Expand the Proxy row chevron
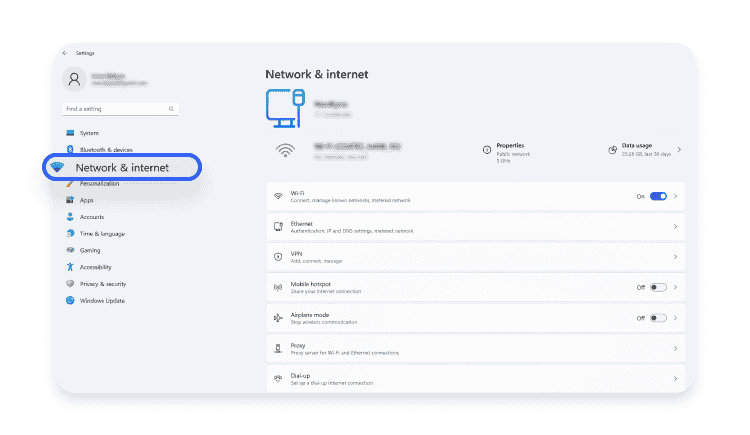750x435 pixels. coord(675,348)
